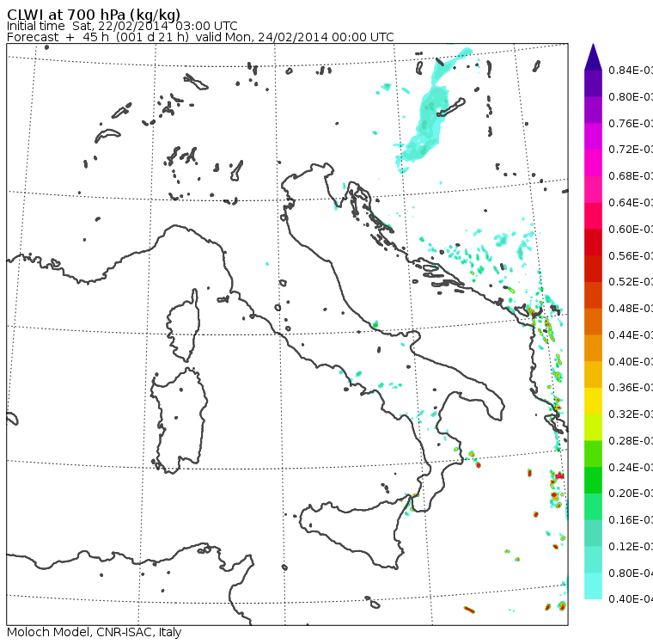Click the 0.60E-03 scale label
This screenshot has width=653, height=644.
(x=631, y=230)
